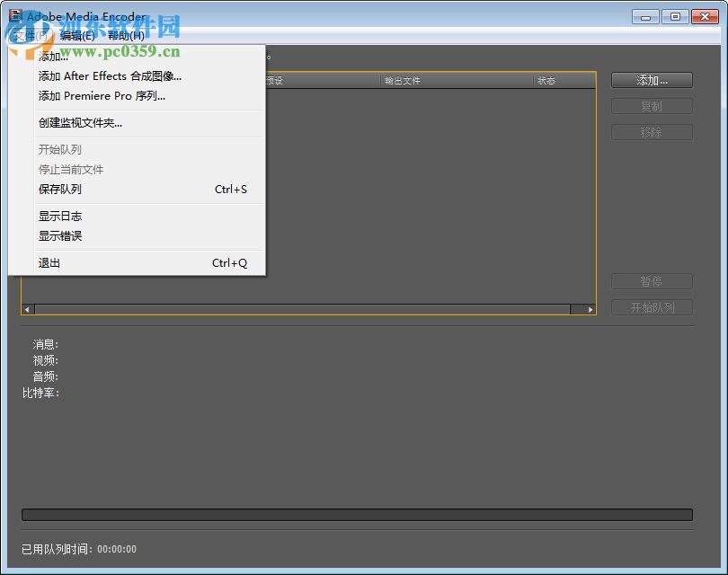Select 添加 Premiere Pro 序列 option
This screenshot has height=575, width=728.
[x=103, y=96]
